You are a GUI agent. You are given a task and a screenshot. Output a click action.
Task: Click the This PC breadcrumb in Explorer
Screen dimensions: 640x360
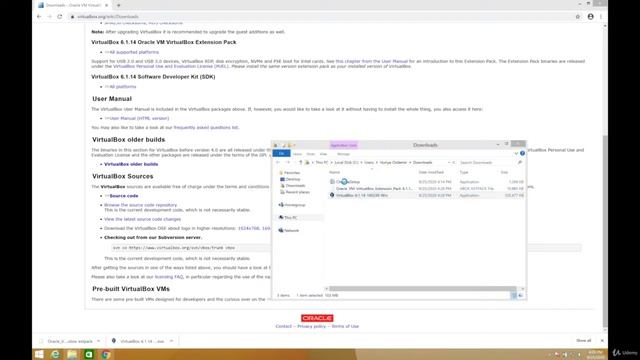322,162
